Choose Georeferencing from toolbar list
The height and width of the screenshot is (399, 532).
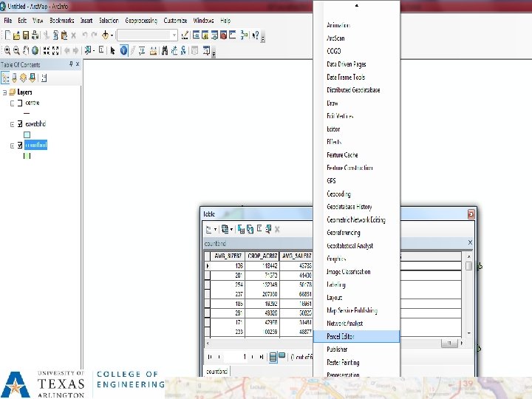tap(357, 233)
